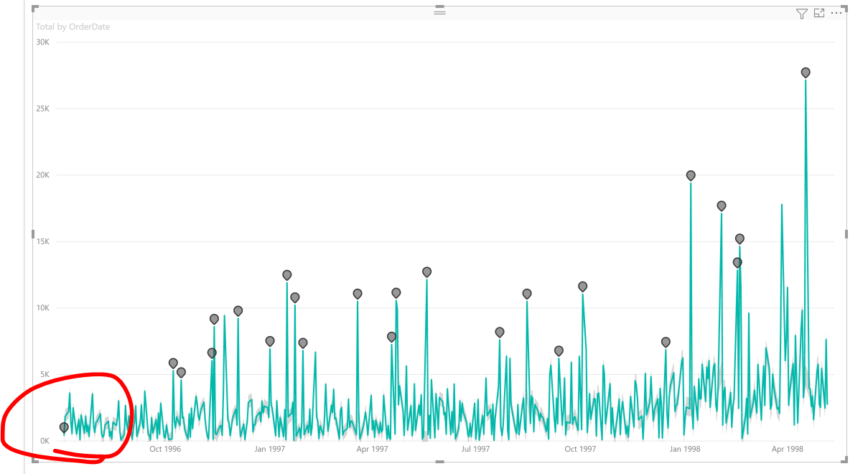Select the anomaly marker above the May 1997 peak
This screenshot has height=474, width=868.
tap(426, 272)
